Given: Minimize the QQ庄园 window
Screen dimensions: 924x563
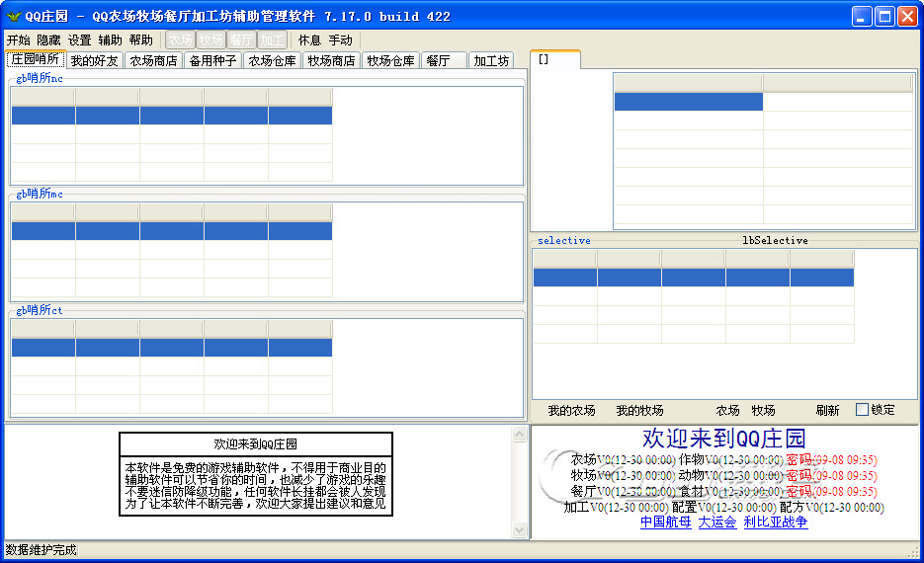Looking at the screenshot, I should pyautogui.click(x=862, y=17).
